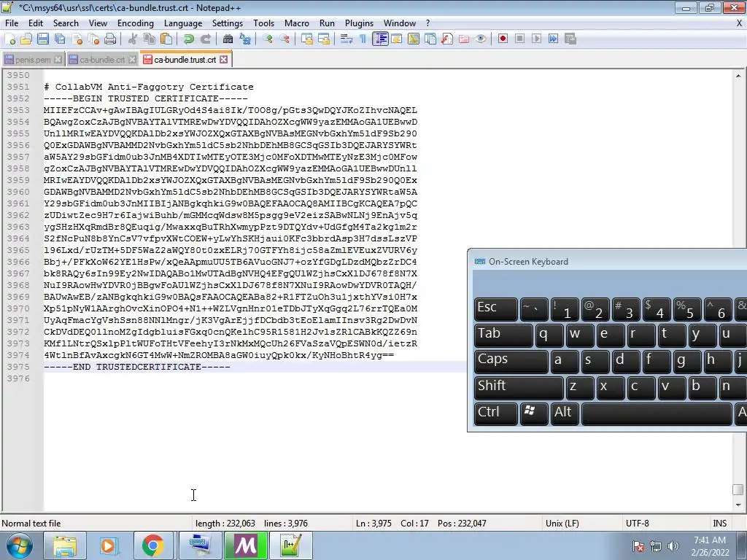Click the vertical scrollbar thumb
Screen dimensions: 747x560
pyautogui.click(x=738, y=490)
